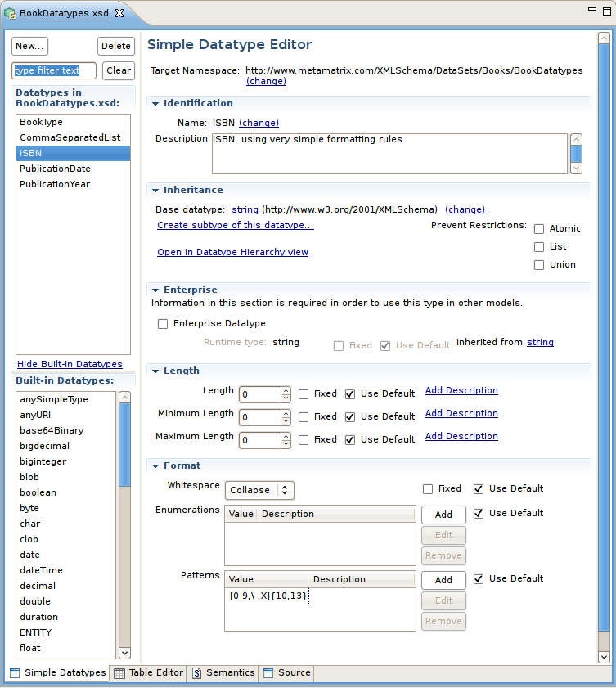
Task: Select the BookDatatypes.xsd editor tab
Action: click(64, 13)
